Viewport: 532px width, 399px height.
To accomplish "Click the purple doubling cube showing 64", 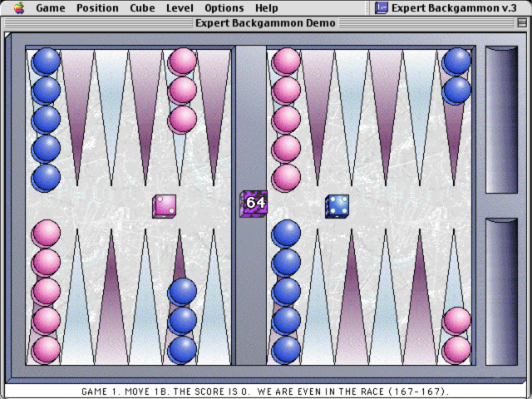I will pos(254,204).
